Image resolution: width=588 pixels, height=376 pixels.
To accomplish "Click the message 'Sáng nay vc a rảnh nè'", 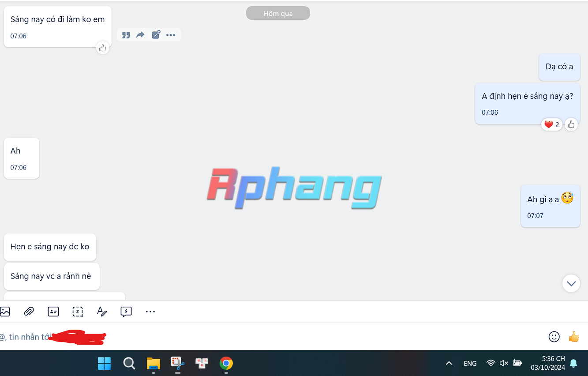I will [x=51, y=276].
